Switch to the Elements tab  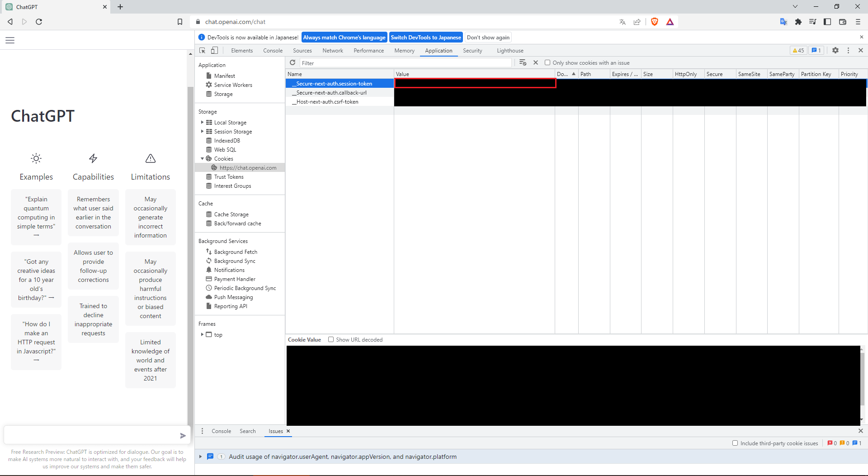click(x=242, y=50)
